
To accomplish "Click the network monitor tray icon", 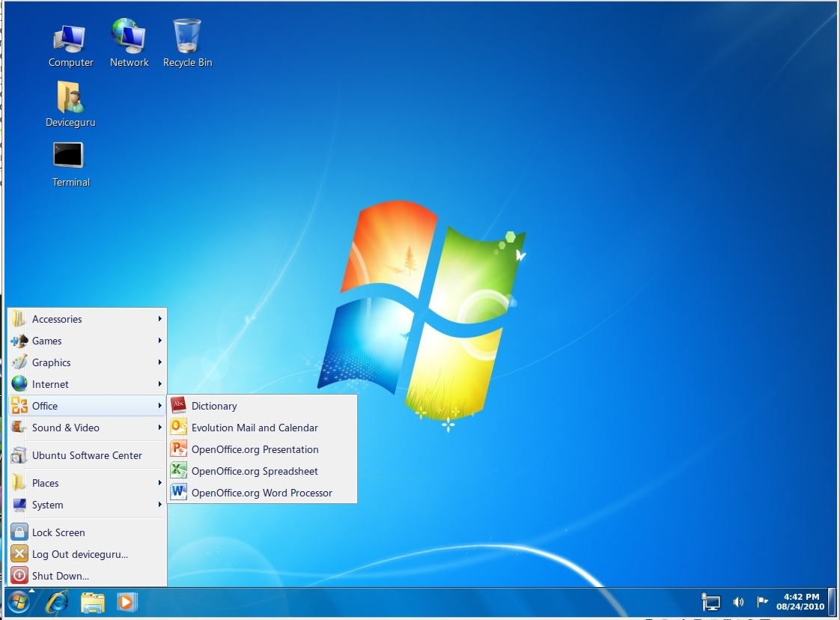I will [x=711, y=602].
